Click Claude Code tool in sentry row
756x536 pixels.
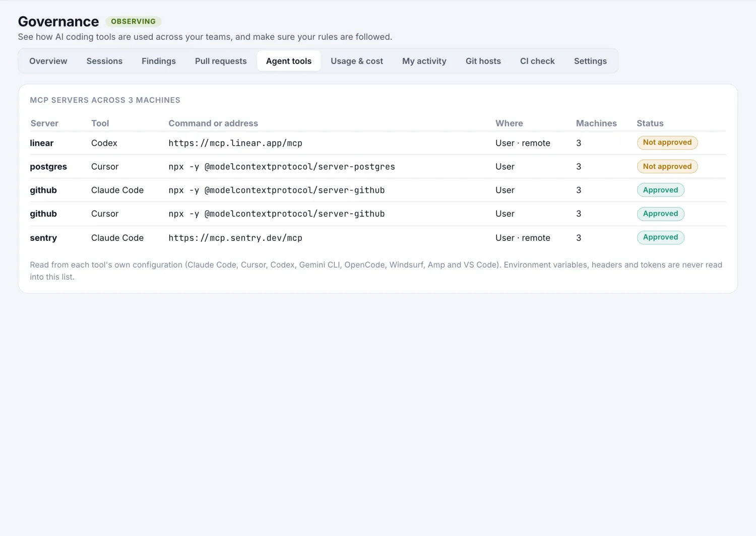(x=117, y=238)
